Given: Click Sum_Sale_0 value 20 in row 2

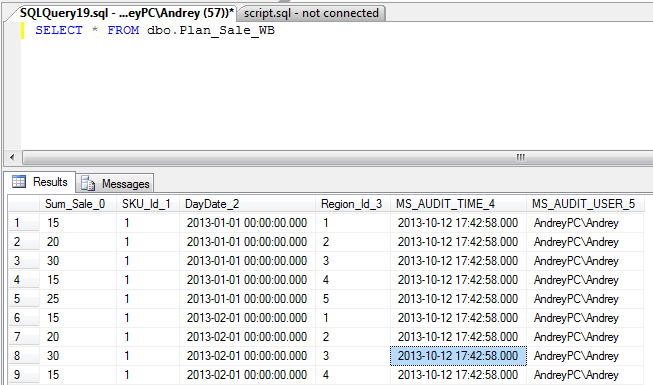Looking at the screenshot, I should tap(78, 242).
